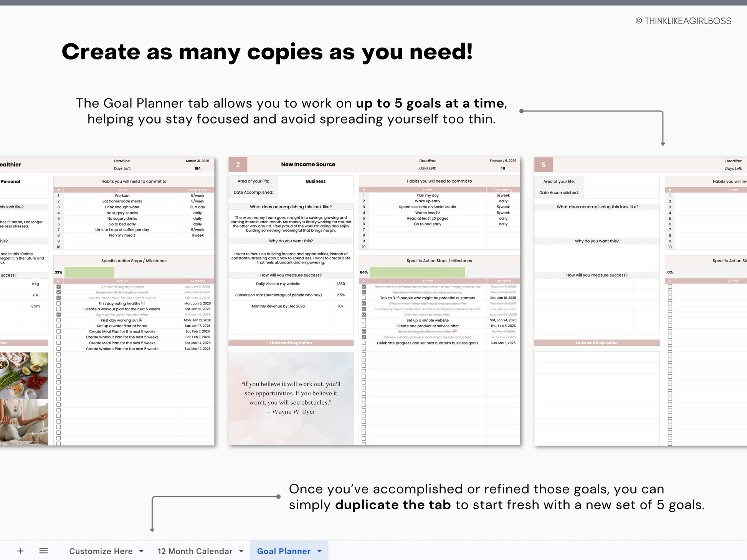The width and height of the screenshot is (747, 560).
Task: Click checkmark header icon in New Income Source actions
Action: coord(364,281)
